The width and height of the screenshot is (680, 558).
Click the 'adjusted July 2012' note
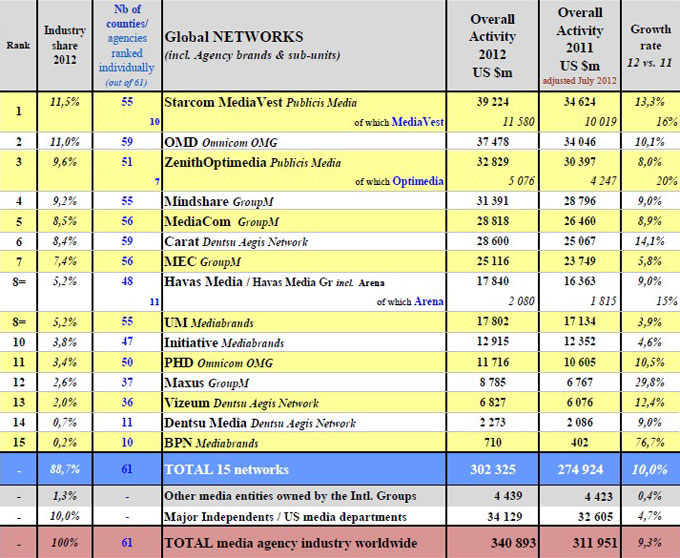(x=579, y=81)
